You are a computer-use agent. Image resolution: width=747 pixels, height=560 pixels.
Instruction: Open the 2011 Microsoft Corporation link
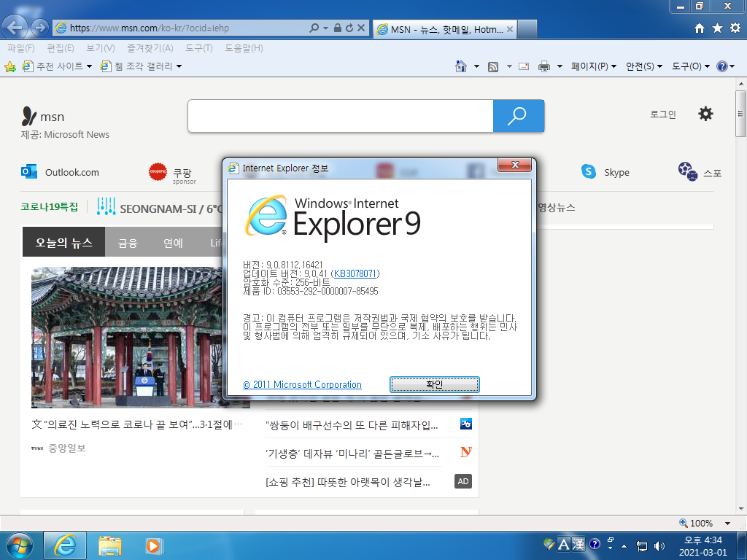click(303, 384)
